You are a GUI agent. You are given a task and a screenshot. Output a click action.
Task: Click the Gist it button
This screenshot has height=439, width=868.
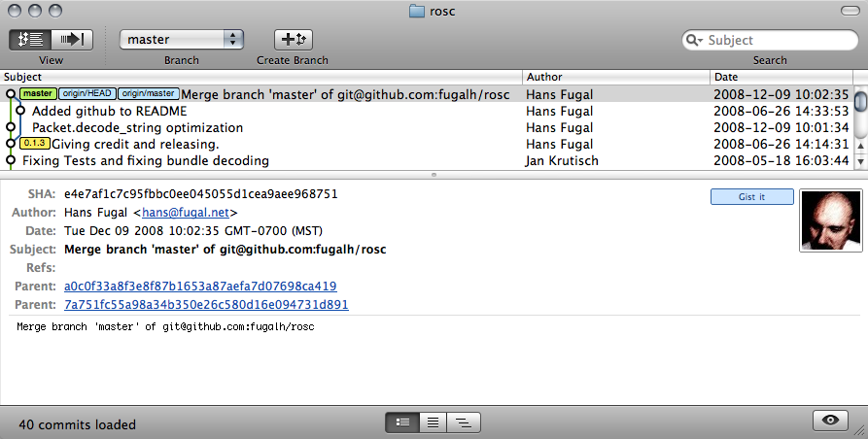(751, 197)
